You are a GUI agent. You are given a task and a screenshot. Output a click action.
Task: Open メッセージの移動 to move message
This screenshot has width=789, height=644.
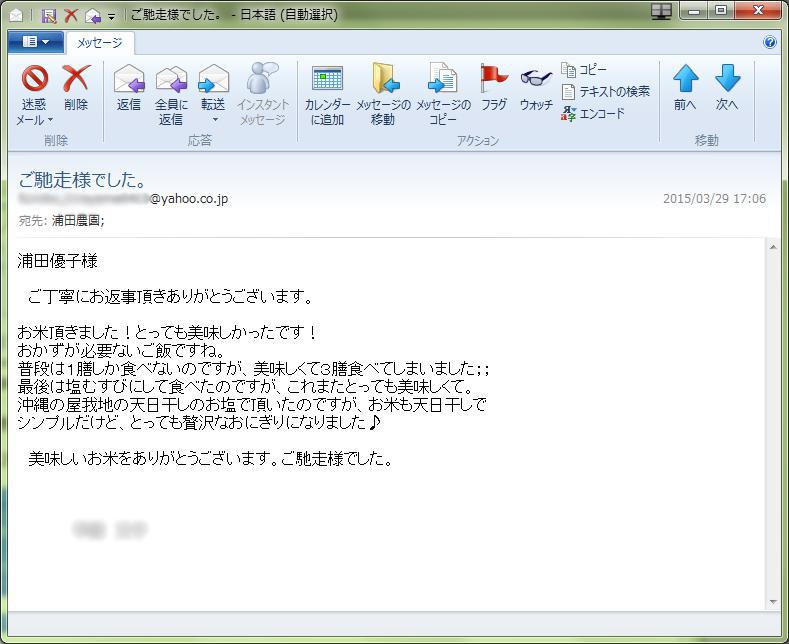point(384,80)
